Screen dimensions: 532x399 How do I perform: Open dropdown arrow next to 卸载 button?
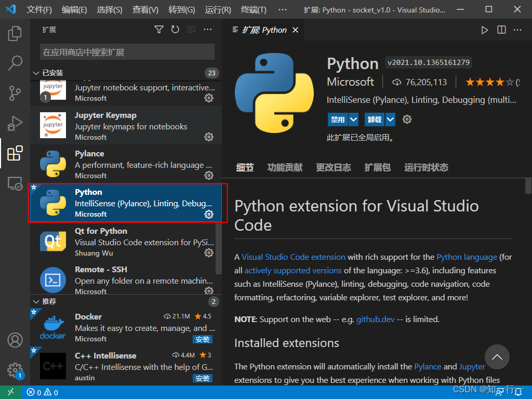point(390,119)
